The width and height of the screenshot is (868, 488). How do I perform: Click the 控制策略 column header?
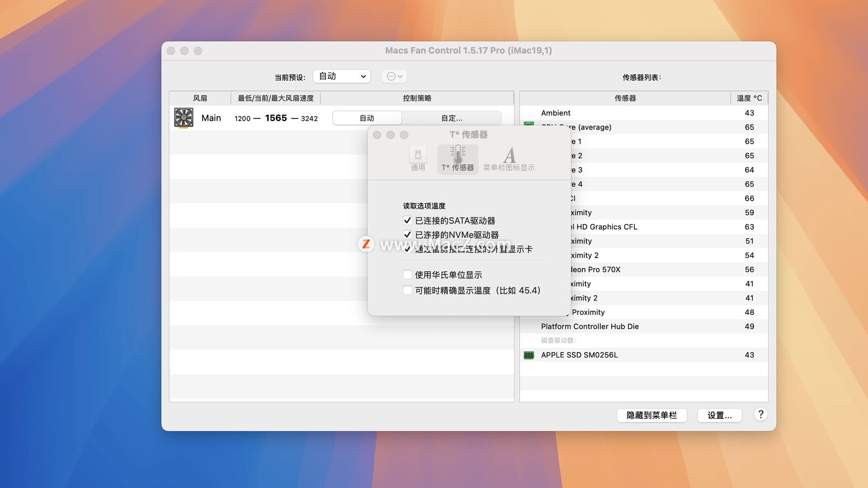coord(417,98)
